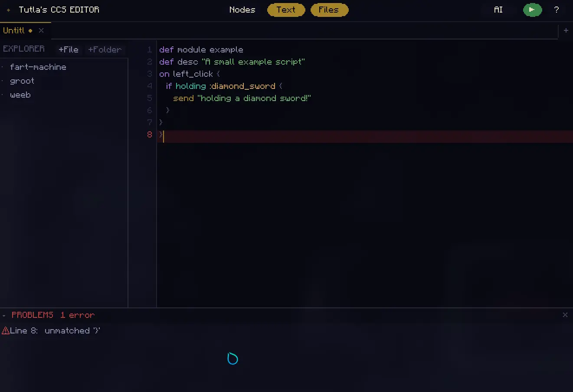Toggle the Text view pill
This screenshot has width=573, height=392.
coord(286,10)
